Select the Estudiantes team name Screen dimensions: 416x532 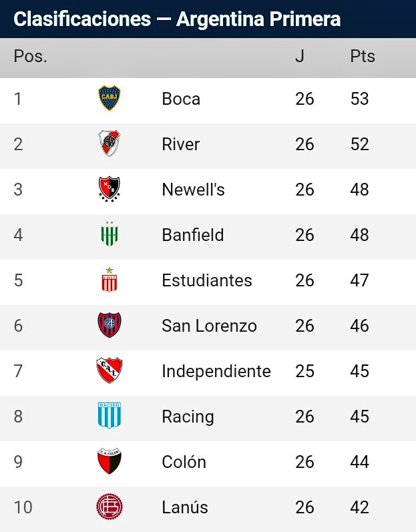tap(207, 280)
